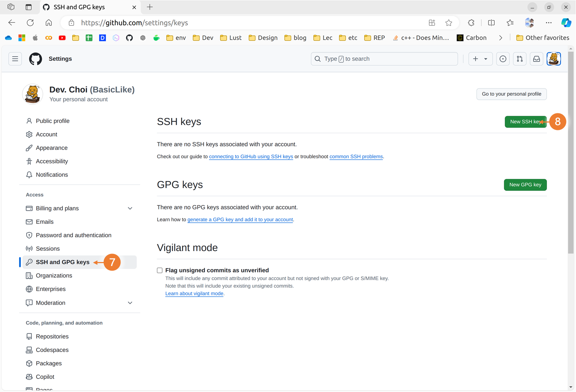Click the browser home icon
The height and width of the screenshot is (392, 576).
[x=49, y=23]
